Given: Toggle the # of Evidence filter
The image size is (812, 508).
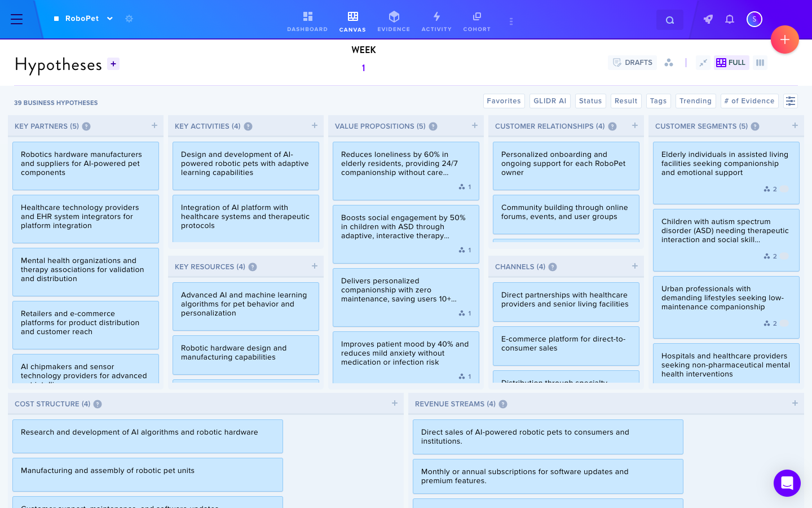Looking at the screenshot, I should pos(749,101).
